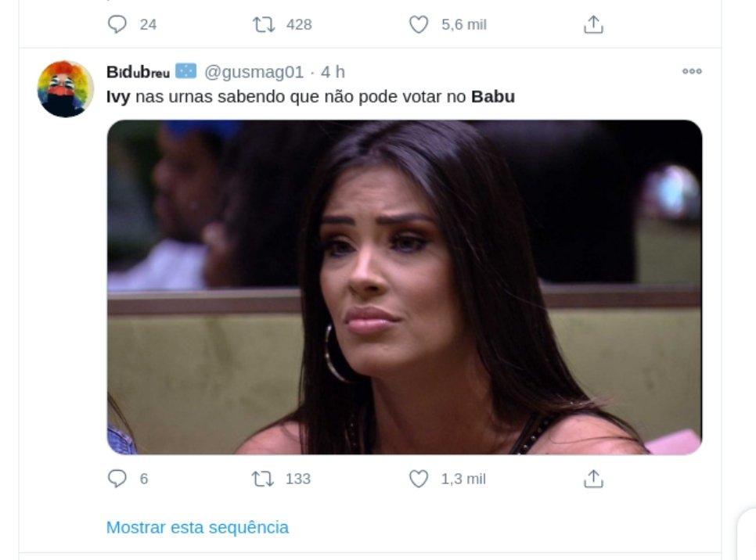Open the Bidubreu display name
The image size is (756, 560).
(138, 72)
